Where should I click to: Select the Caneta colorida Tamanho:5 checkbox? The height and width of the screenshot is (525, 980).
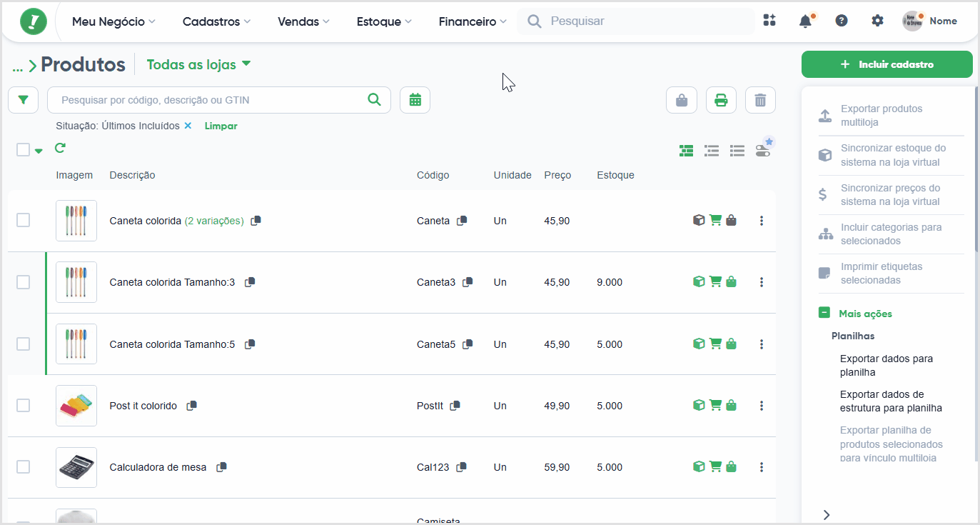pyautogui.click(x=23, y=344)
